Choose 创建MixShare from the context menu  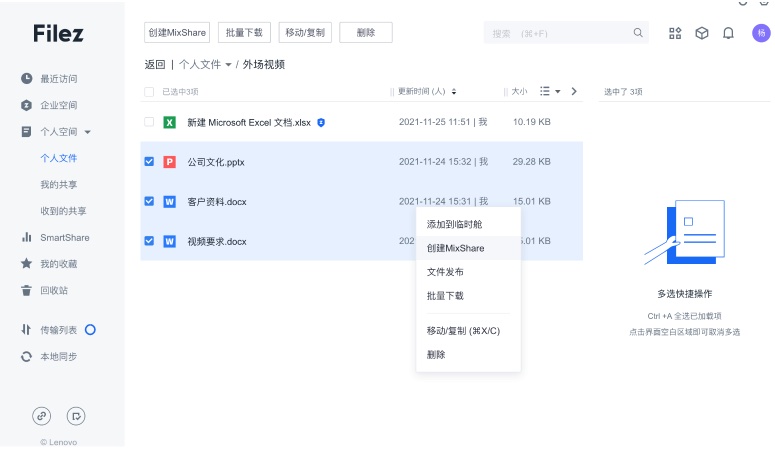click(455, 248)
